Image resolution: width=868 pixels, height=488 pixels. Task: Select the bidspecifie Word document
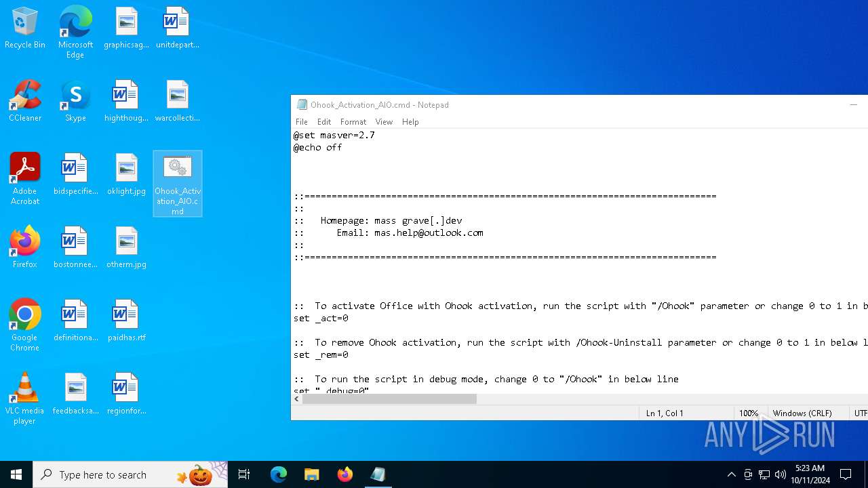point(75,175)
